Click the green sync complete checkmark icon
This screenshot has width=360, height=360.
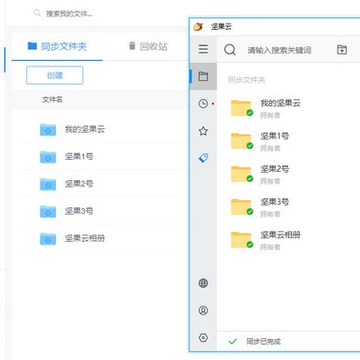233,341
